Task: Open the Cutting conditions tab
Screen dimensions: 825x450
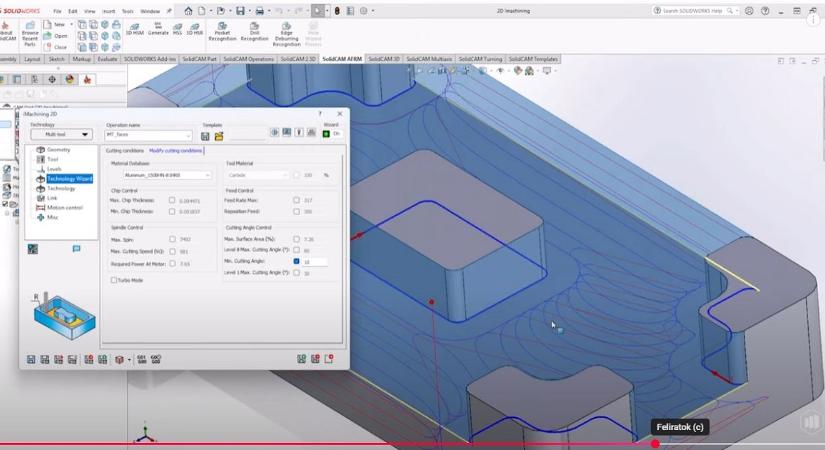Action: pyautogui.click(x=125, y=151)
